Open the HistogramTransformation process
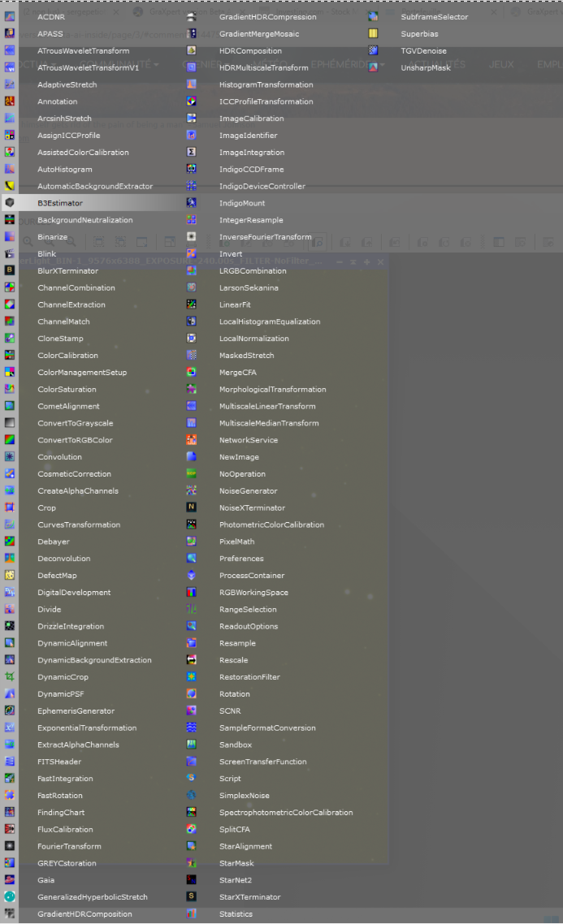563x924 pixels. tap(266, 85)
